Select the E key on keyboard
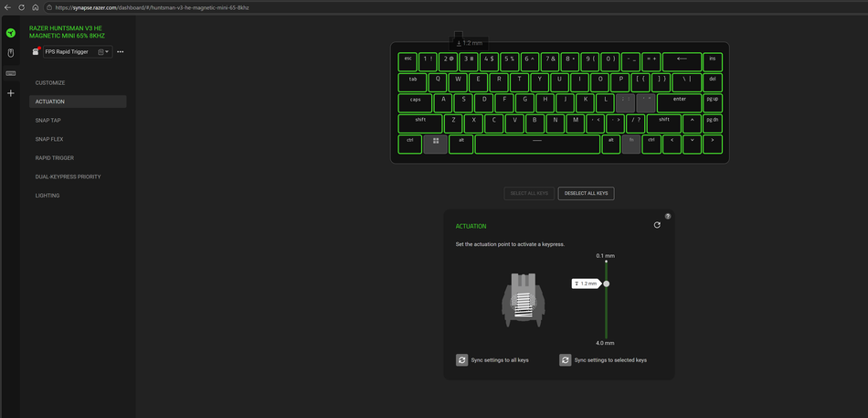Viewport: 868px width, 418px height. click(479, 82)
